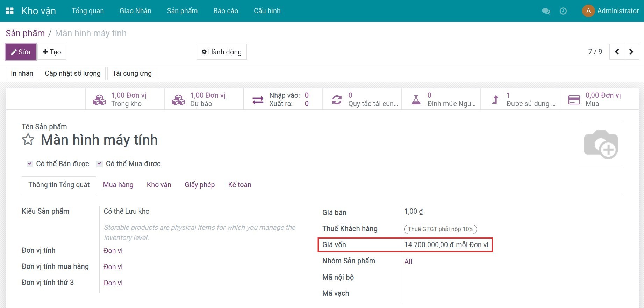This screenshot has width=644, height=308.
Task: Open the Administrator user menu
Action: (x=610, y=11)
